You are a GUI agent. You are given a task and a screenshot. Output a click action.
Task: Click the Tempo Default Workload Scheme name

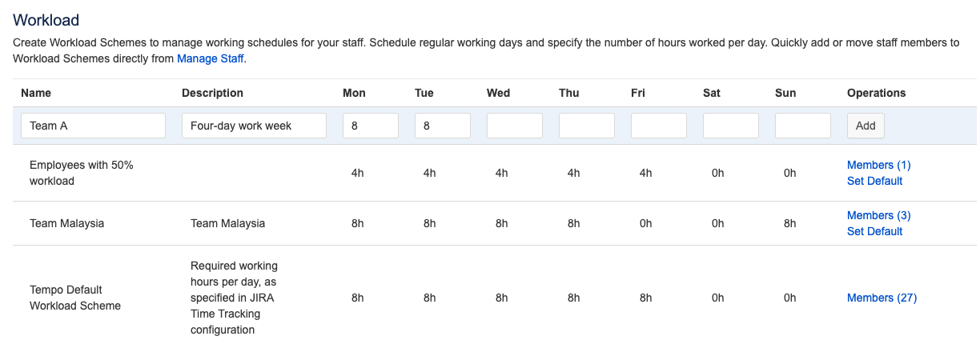(74, 298)
